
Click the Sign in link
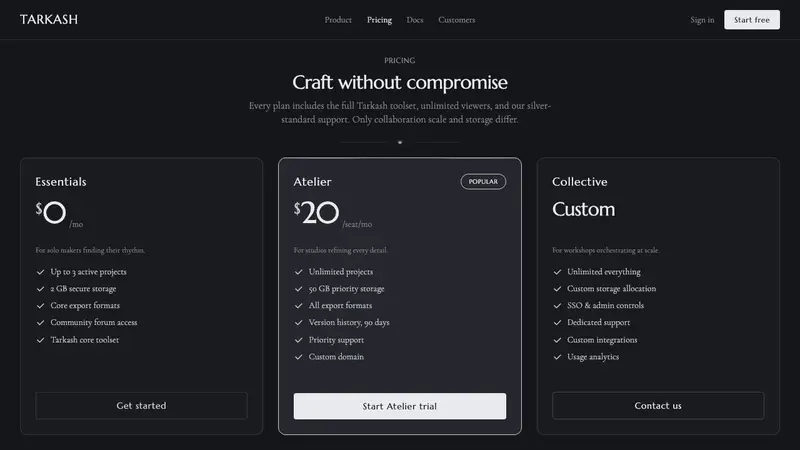702,20
